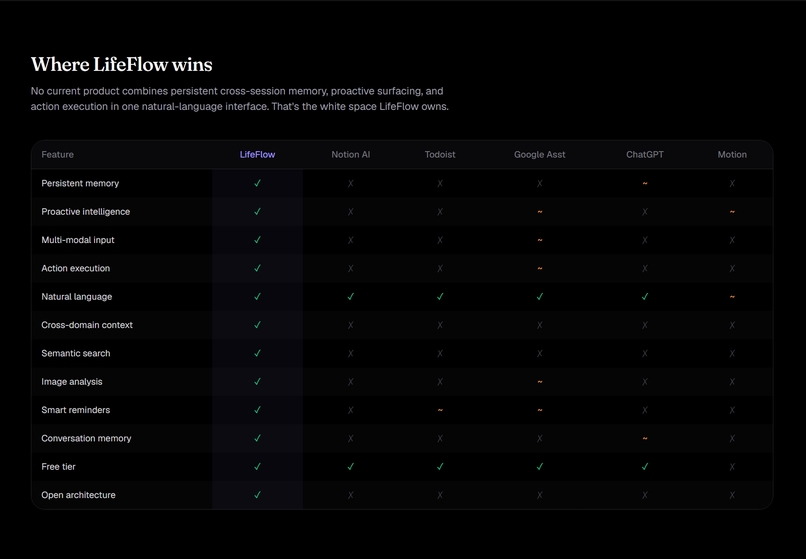Click ChatGPT checkmark for Natural language

point(645,296)
